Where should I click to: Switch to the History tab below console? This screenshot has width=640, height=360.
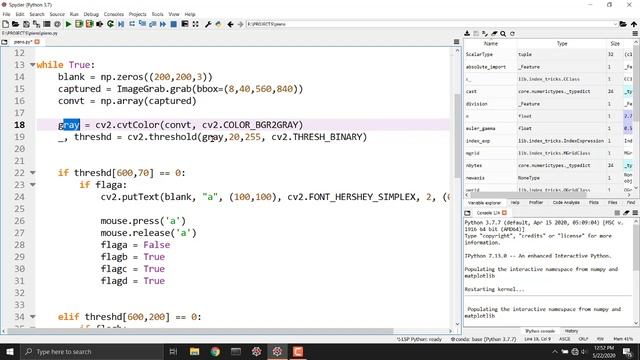pos(571,331)
